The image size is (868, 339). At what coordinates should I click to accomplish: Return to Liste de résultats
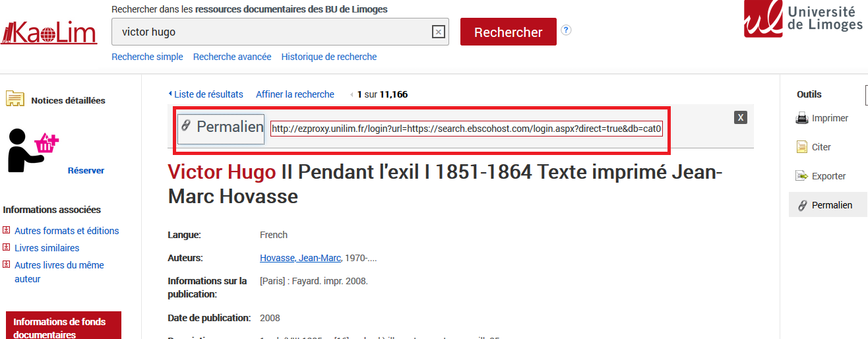208,94
